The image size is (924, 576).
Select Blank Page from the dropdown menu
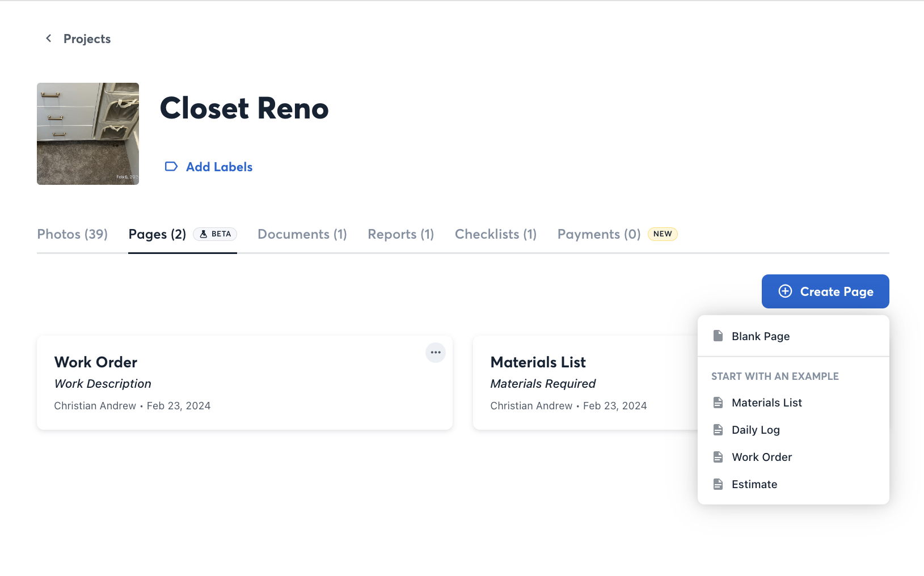(760, 336)
